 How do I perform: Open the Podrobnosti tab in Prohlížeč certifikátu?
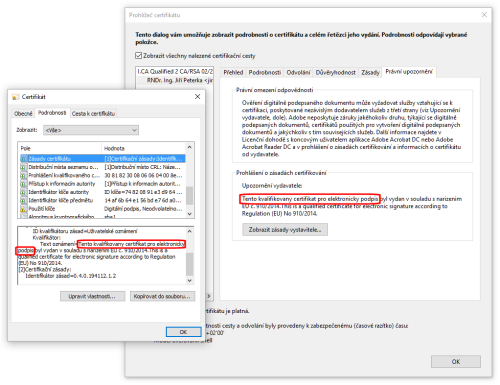[265, 72]
